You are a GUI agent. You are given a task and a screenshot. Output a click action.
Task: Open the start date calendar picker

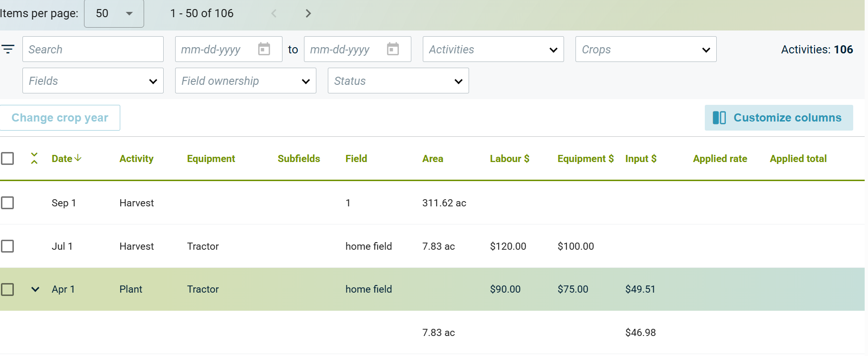(264, 49)
